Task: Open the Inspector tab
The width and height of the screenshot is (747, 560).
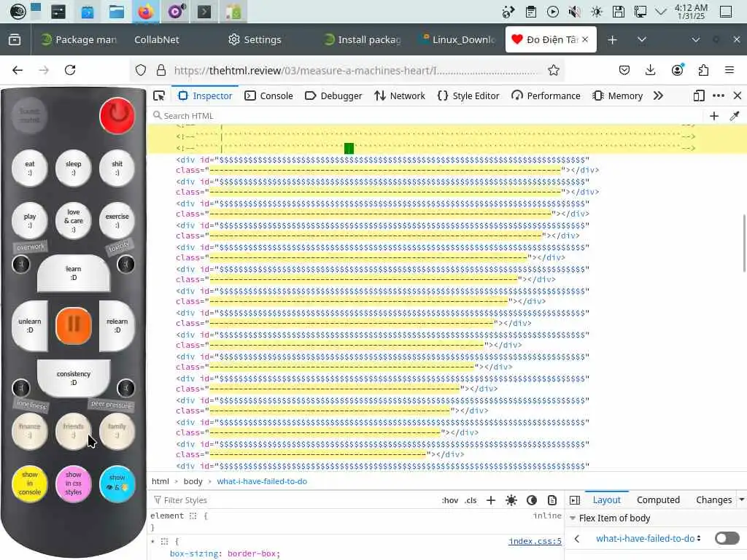Action: (x=205, y=96)
